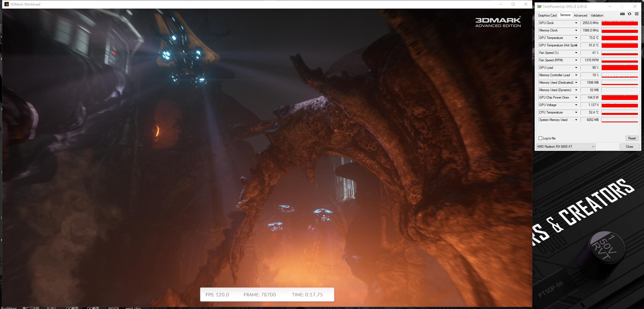The width and height of the screenshot is (644, 309).
Task: Open the GPU Chip Power Draw dropdown
Action: pos(576,97)
